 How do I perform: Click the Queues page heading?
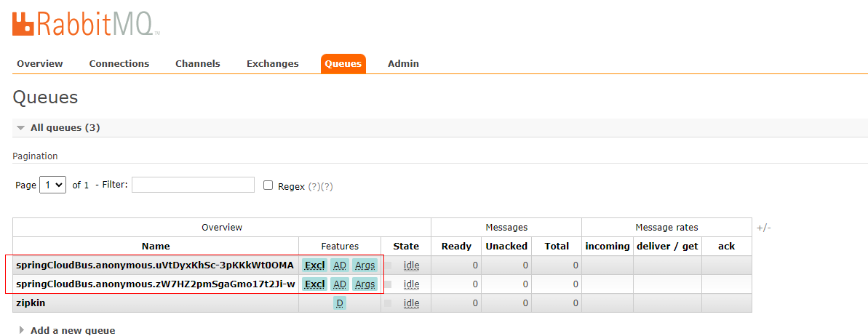click(45, 97)
